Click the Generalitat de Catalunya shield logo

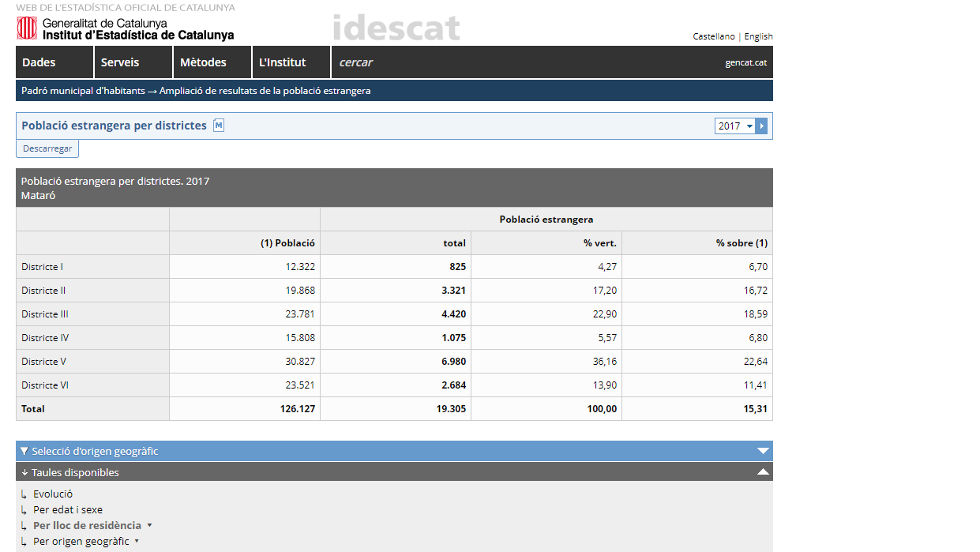click(27, 29)
